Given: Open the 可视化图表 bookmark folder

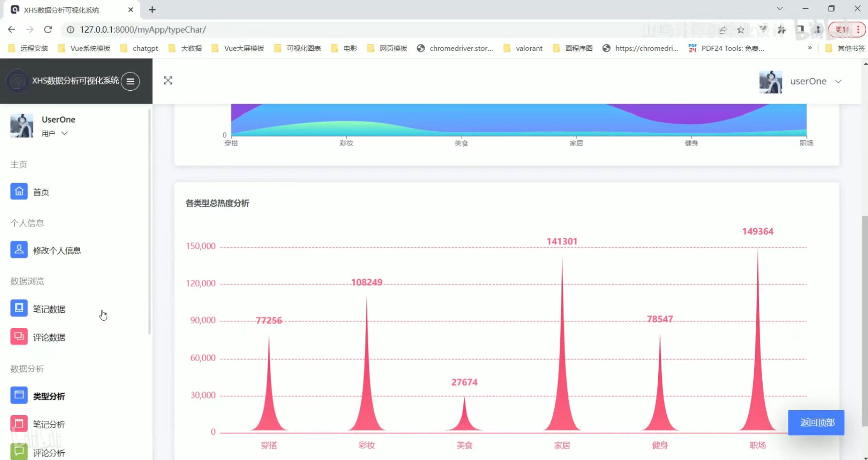Looking at the screenshot, I should [298, 48].
